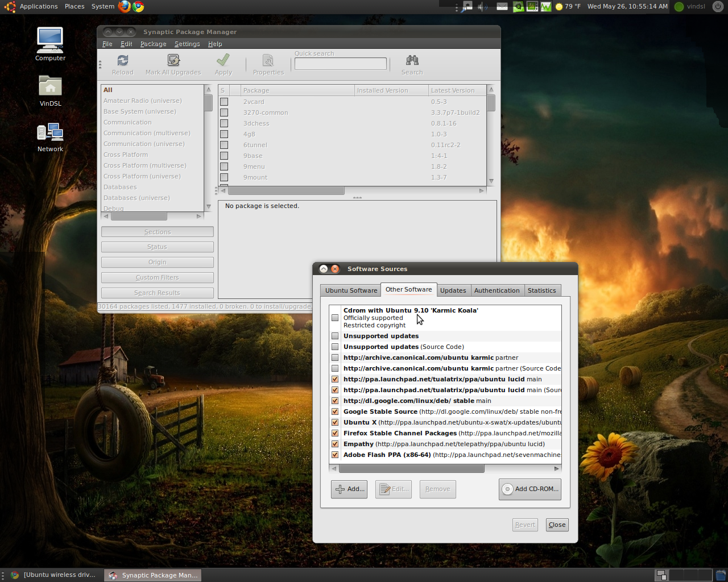The height and width of the screenshot is (582, 728).
Task: Click the Mark All Upgrades icon
Action: (x=173, y=64)
